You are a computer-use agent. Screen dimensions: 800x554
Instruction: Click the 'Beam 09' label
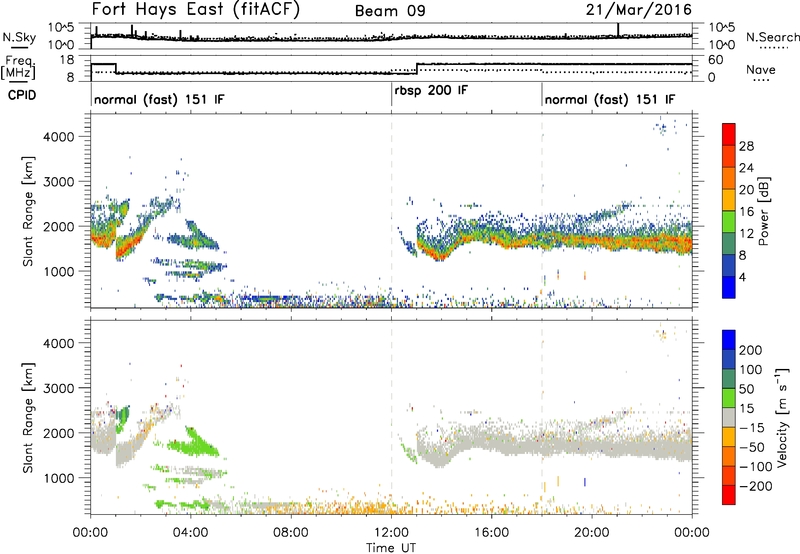390,11
